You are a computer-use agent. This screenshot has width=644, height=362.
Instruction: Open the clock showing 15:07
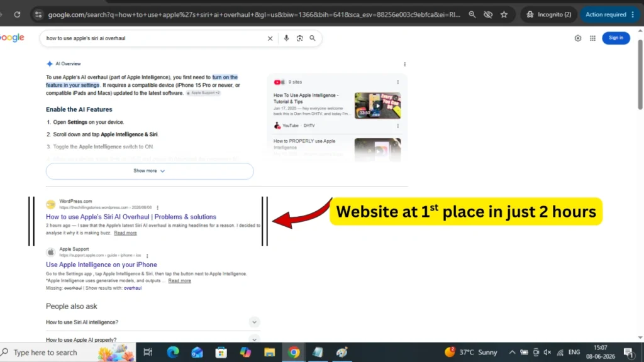[601, 352]
